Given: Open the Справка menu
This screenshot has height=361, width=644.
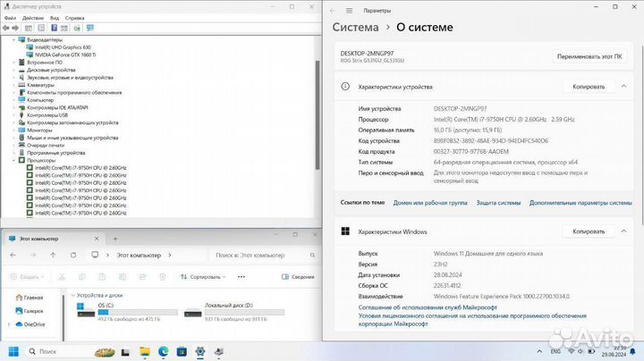Looking at the screenshot, I should point(75,18).
